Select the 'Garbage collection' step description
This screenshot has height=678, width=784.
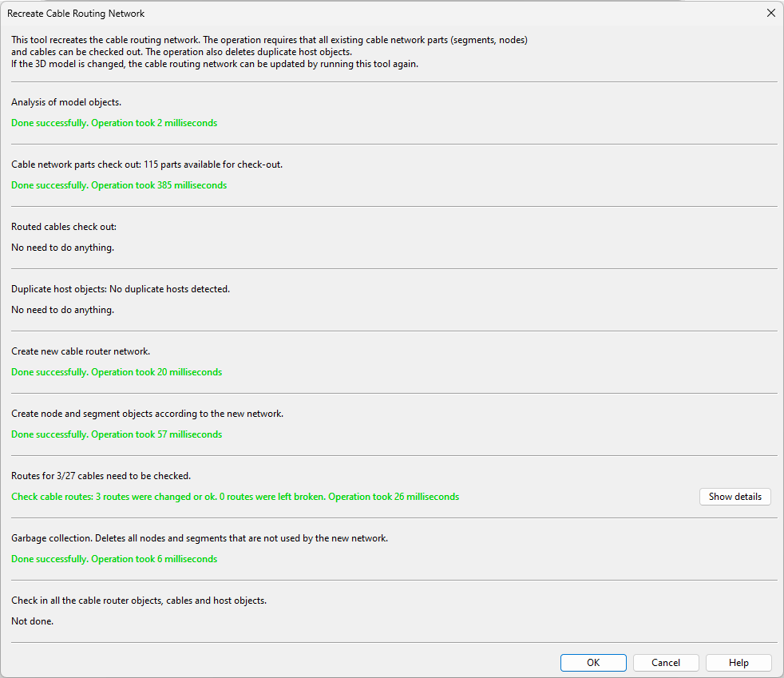tap(200, 538)
